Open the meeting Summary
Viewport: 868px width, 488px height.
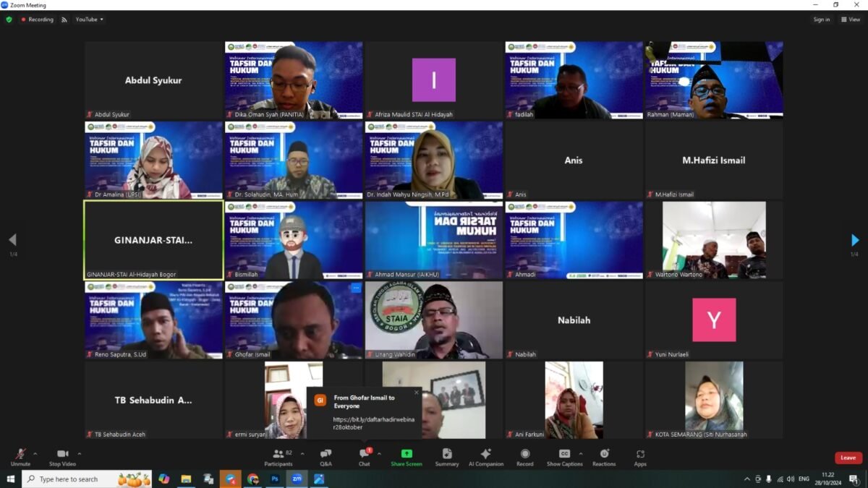[x=446, y=456]
